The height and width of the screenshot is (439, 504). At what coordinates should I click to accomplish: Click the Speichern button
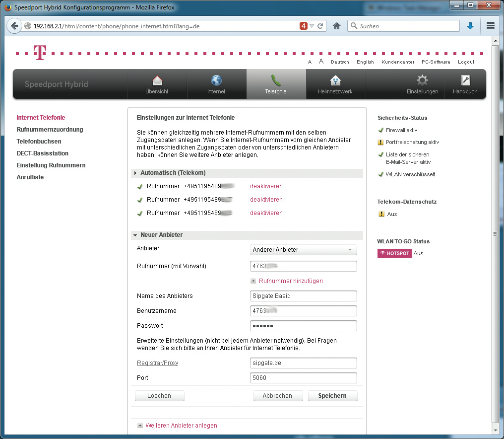332,396
